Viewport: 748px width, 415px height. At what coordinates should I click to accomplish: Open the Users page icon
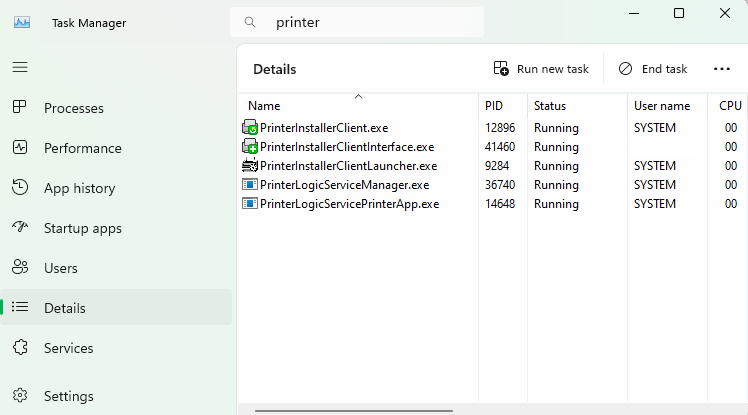tap(20, 267)
